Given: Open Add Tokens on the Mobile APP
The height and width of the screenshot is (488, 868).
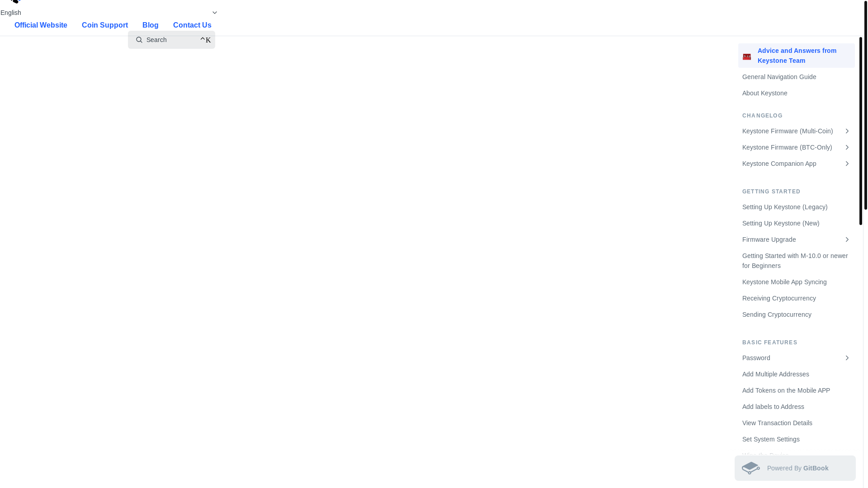Looking at the screenshot, I should (x=796, y=390).
